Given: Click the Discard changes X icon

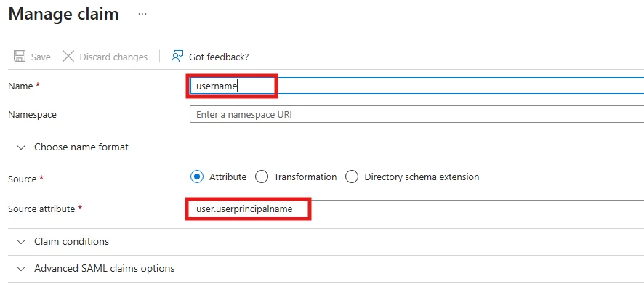Looking at the screenshot, I should pos(68,56).
